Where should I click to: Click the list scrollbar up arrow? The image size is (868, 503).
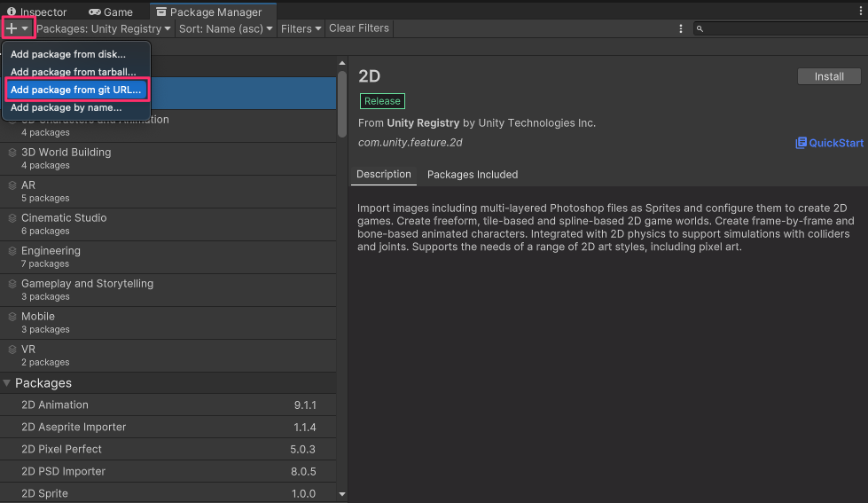point(342,63)
